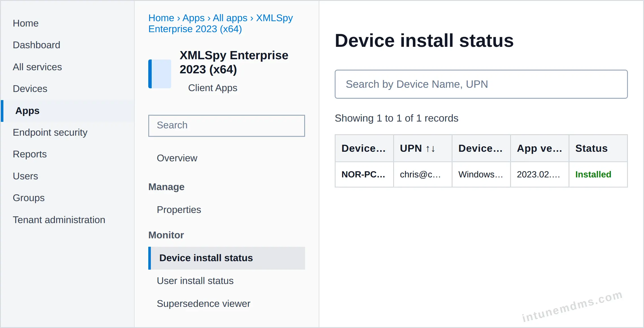Open User install status
This screenshot has height=328, width=644.
[195, 281]
